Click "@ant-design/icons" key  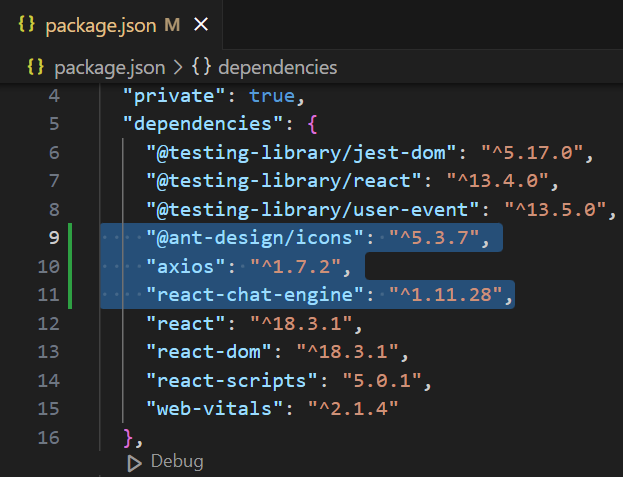point(255,238)
